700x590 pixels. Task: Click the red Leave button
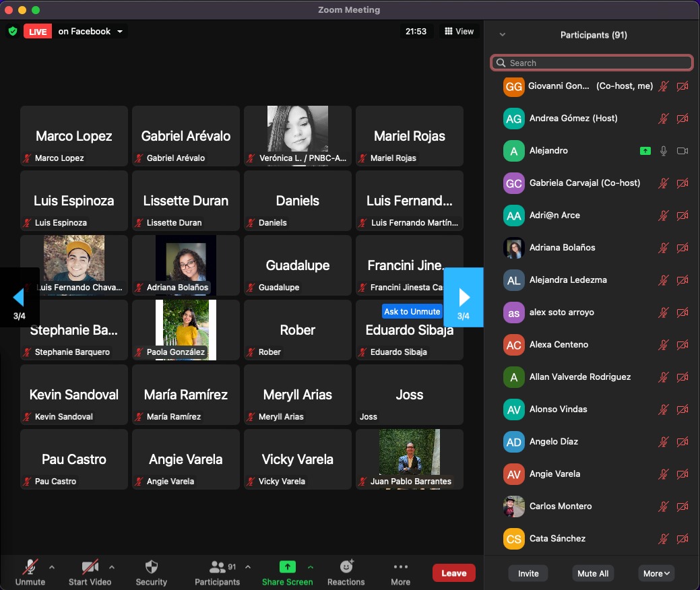tap(453, 573)
